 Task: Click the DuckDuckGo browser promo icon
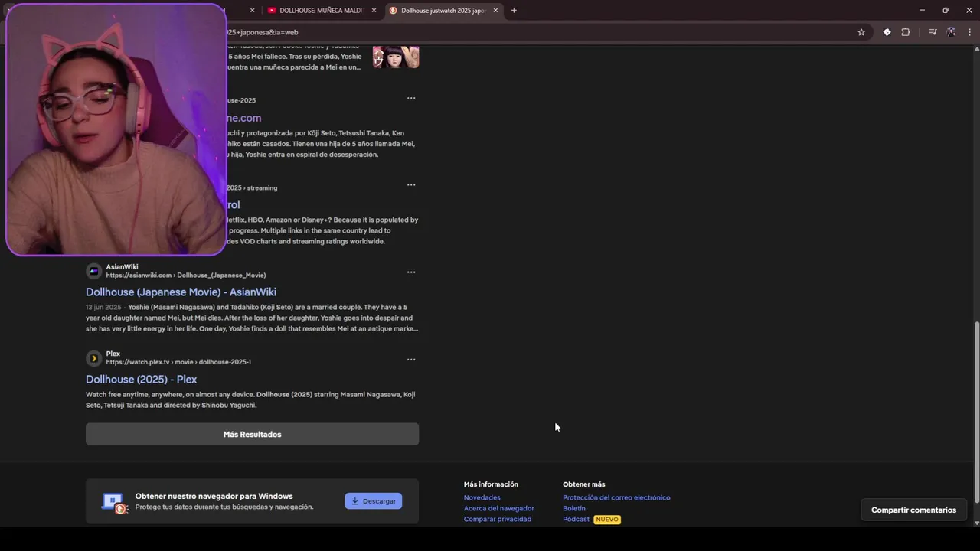click(113, 502)
